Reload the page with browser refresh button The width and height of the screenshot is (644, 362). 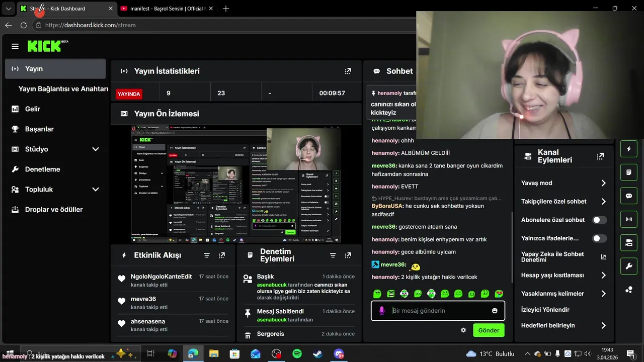tap(24, 25)
